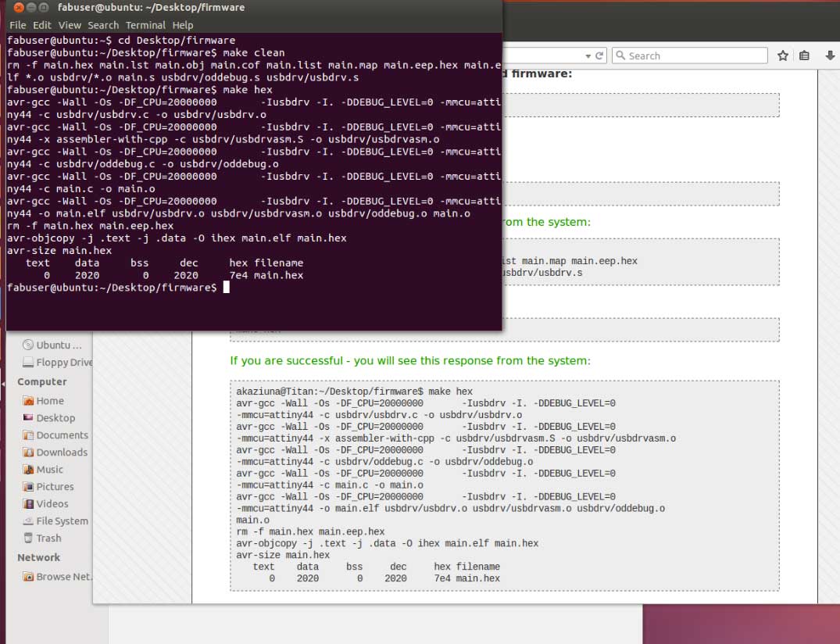Open the Search menu in the terminal menubar

click(103, 25)
